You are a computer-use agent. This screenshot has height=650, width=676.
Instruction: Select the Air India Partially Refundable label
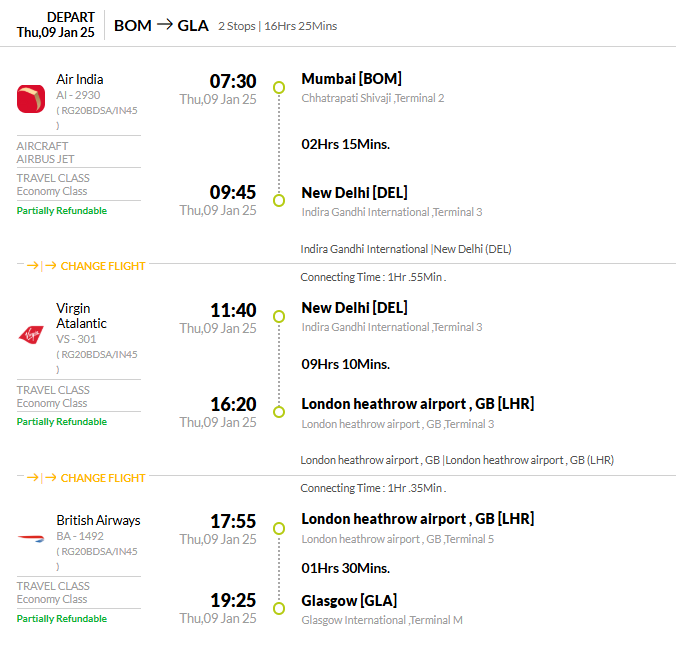coord(62,211)
